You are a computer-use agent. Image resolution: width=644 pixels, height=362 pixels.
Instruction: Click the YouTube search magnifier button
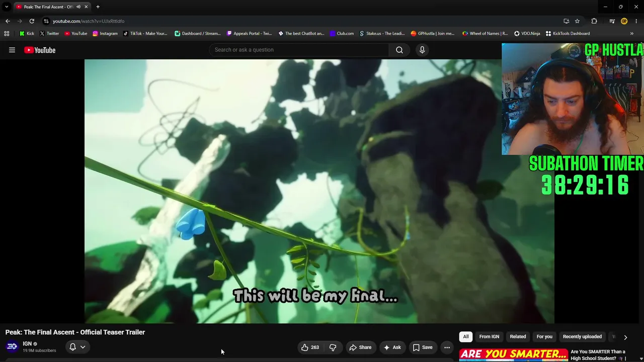[399, 50]
